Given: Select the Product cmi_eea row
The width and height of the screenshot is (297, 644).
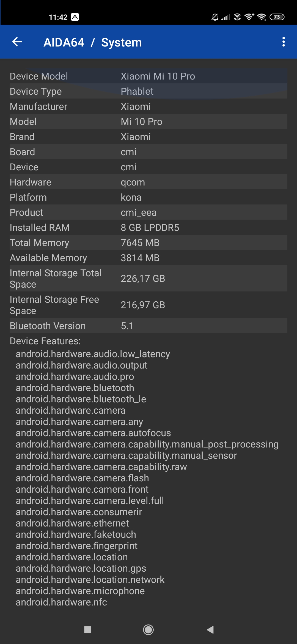Looking at the screenshot, I should [x=148, y=212].
